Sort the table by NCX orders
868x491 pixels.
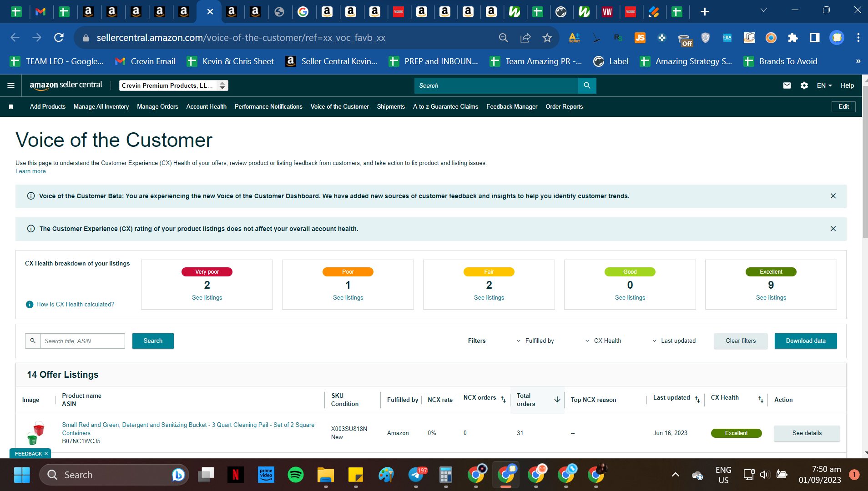503,399
